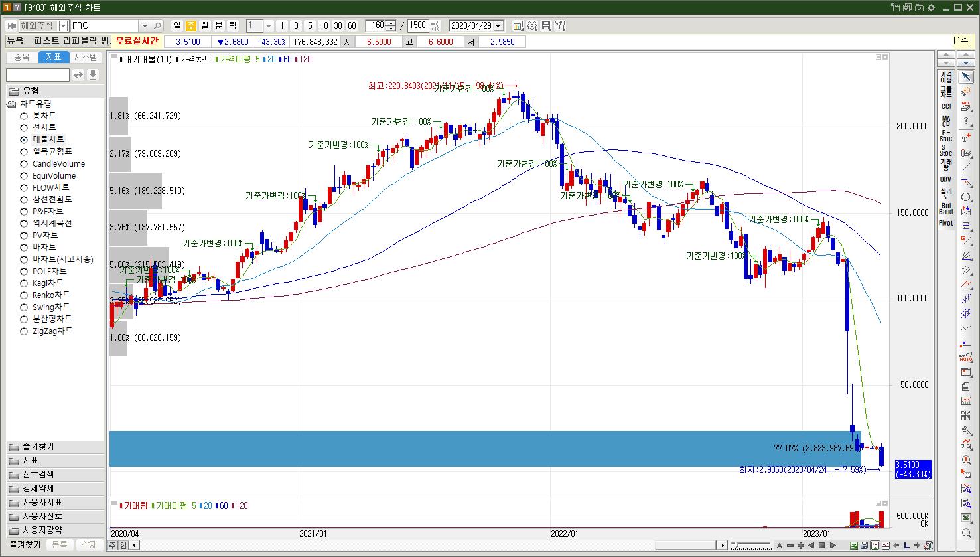Image resolution: width=980 pixels, height=557 pixels.
Task: Click the help question mark icon in right toolbar
Action: pyautogui.click(x=966, y=121)
